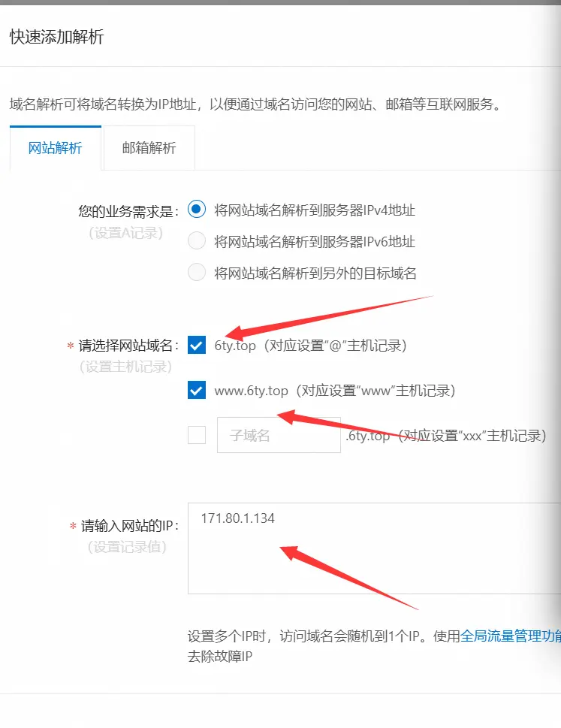Uncheck the www.6ty.top host record checkbox
561x728 pixels.
click(197, 390)
